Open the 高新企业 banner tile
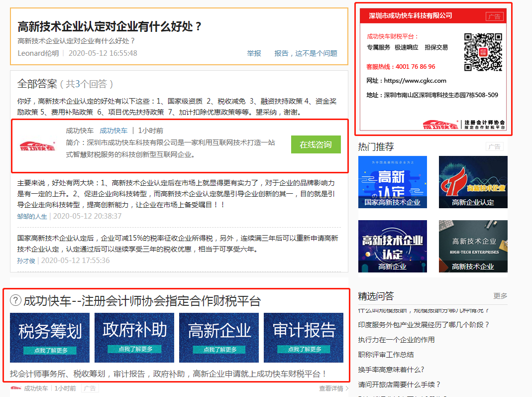The height and width of the screenshot is (397, 532). click(219, 337)
